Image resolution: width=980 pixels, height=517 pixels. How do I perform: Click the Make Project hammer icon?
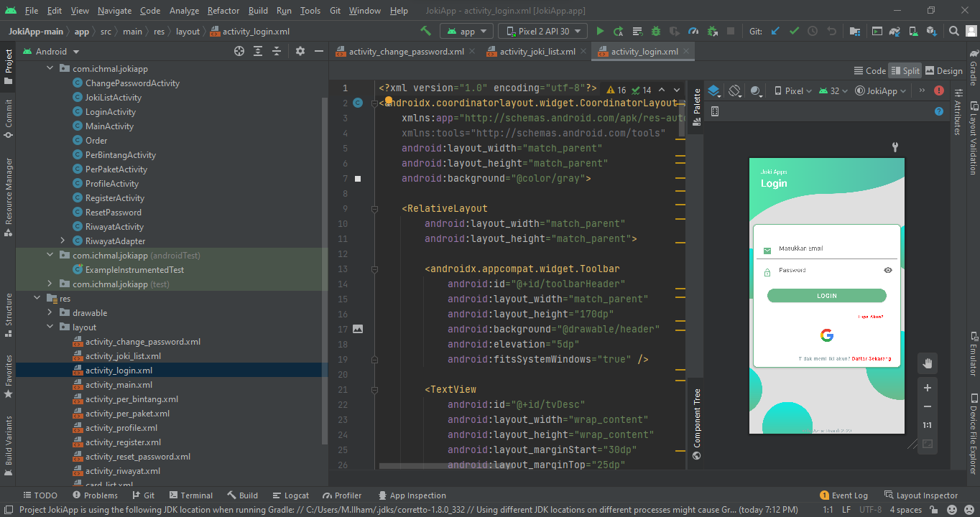[x=426, y=32]
